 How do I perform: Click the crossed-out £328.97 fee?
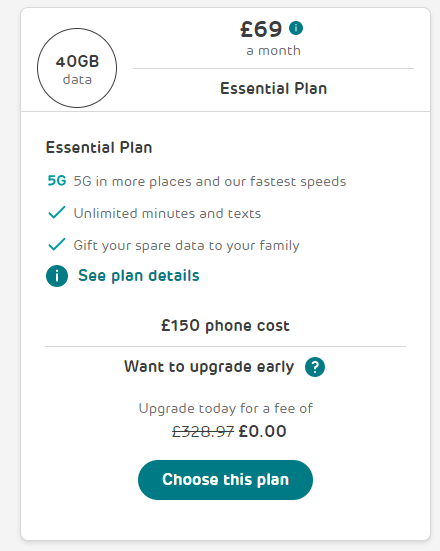(x=203, y=432)
